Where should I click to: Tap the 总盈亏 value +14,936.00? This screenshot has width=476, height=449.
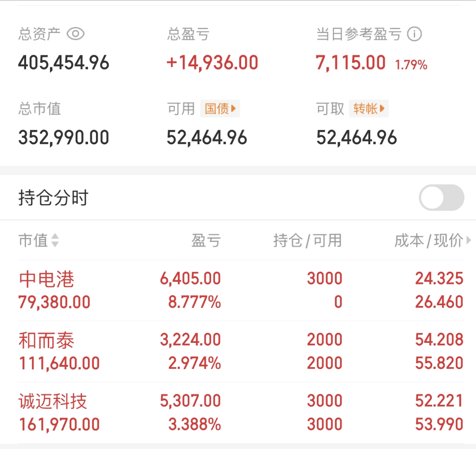coord(212,63)
